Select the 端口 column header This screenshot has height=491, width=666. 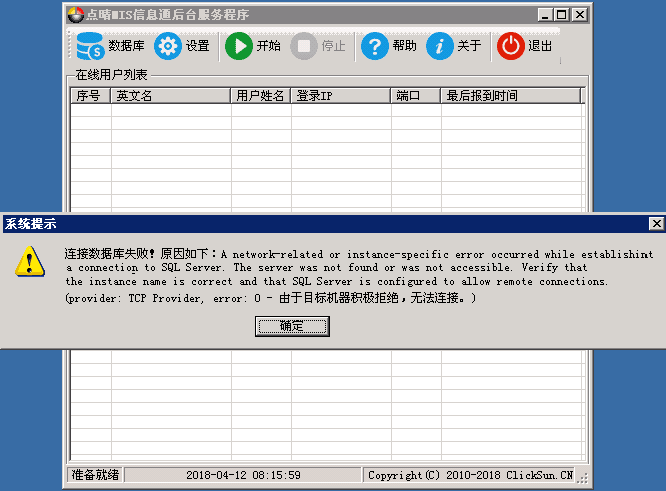(415, 96)
